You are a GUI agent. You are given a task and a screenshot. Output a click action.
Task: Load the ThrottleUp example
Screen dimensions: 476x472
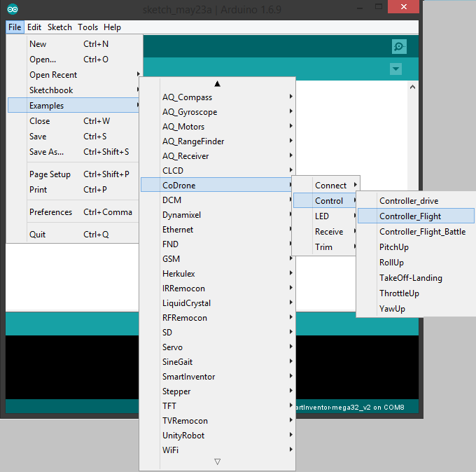416,293
